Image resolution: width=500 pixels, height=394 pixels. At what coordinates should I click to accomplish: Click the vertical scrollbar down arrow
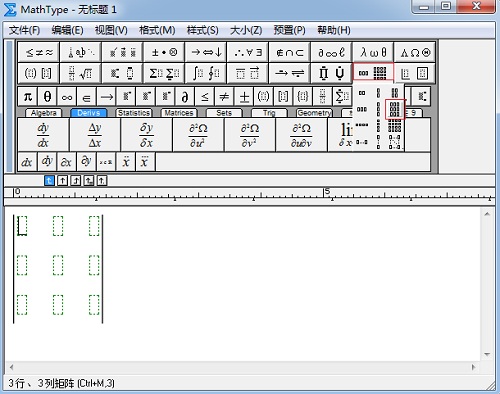tap(487, 354)
